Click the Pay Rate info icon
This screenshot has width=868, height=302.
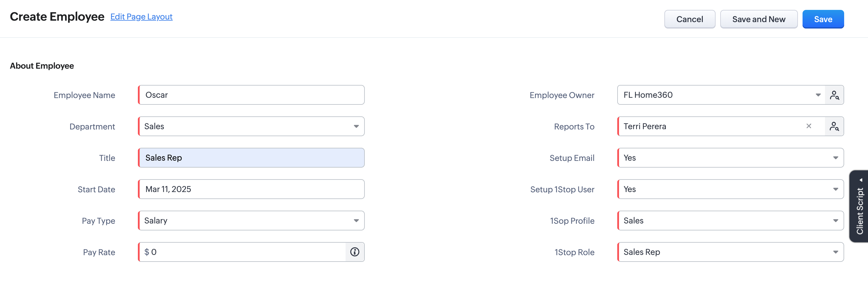355,252
